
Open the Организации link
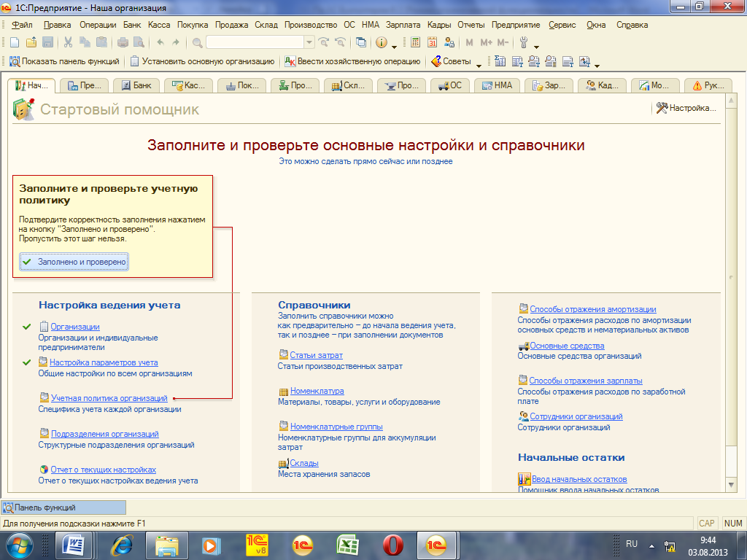tap(75, 327)
